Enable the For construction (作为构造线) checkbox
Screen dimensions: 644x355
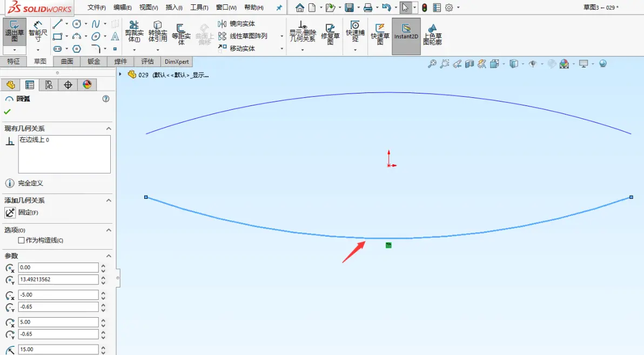pyautogui.click(x=22, y=240)
